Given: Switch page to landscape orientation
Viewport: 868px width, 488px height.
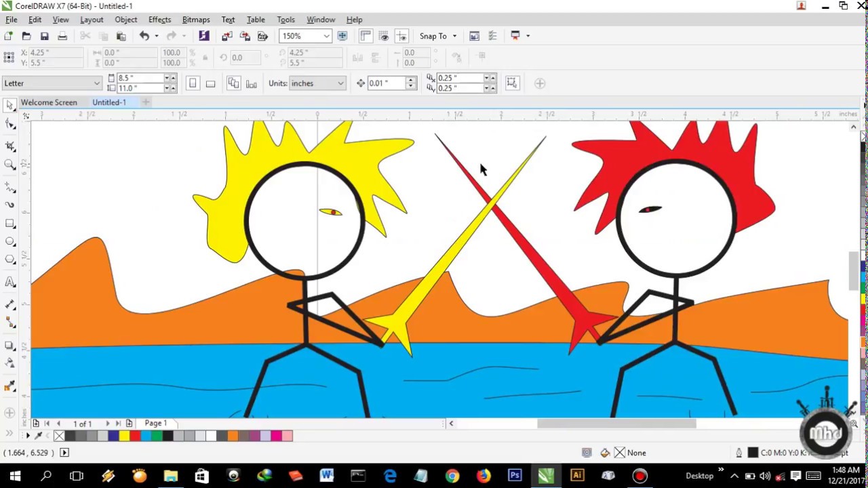Looking at the screenshot, I should pyautogui.click(x=210, y=83).
